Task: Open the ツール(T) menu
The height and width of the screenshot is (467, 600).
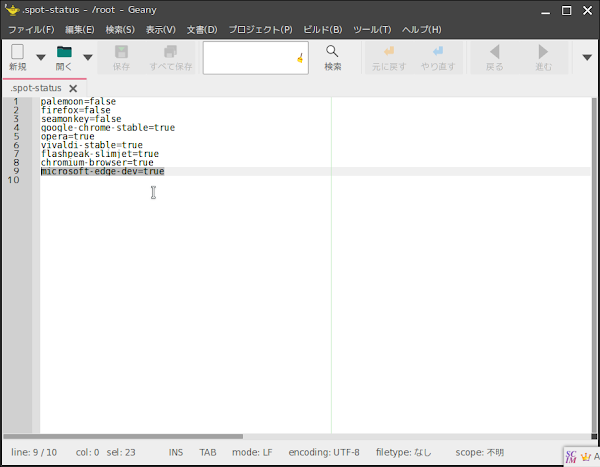Action: 372,29
